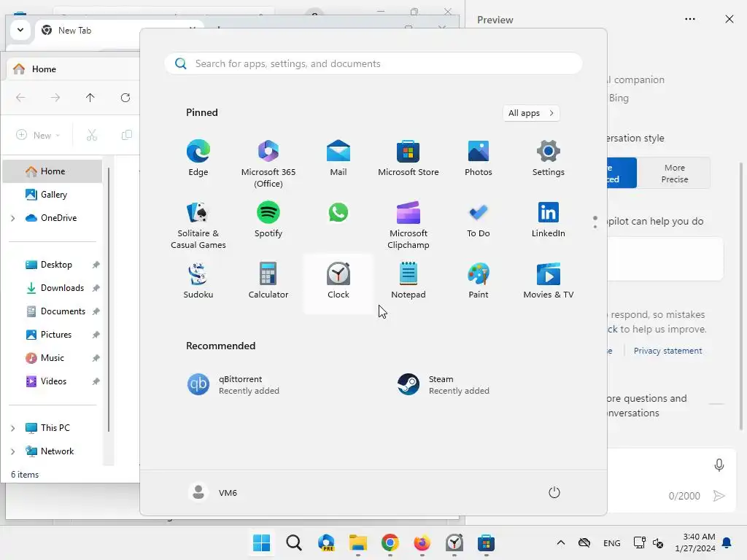Select More Precise conversation style in Copilot
Screen dimensions: 747x560
(674, 174)
